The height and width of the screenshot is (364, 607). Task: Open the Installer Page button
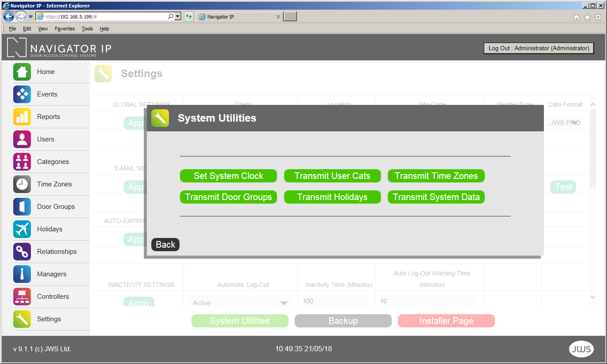pyautogui.click(x=446, y=321)
